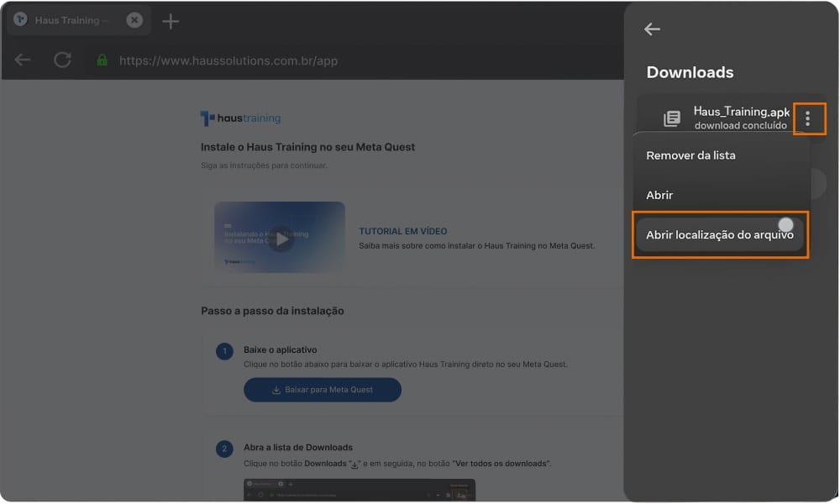The width and height of the screenshot is (840, 504).
Task: Click the browser back arrow
Action: (x=23, y=60)
